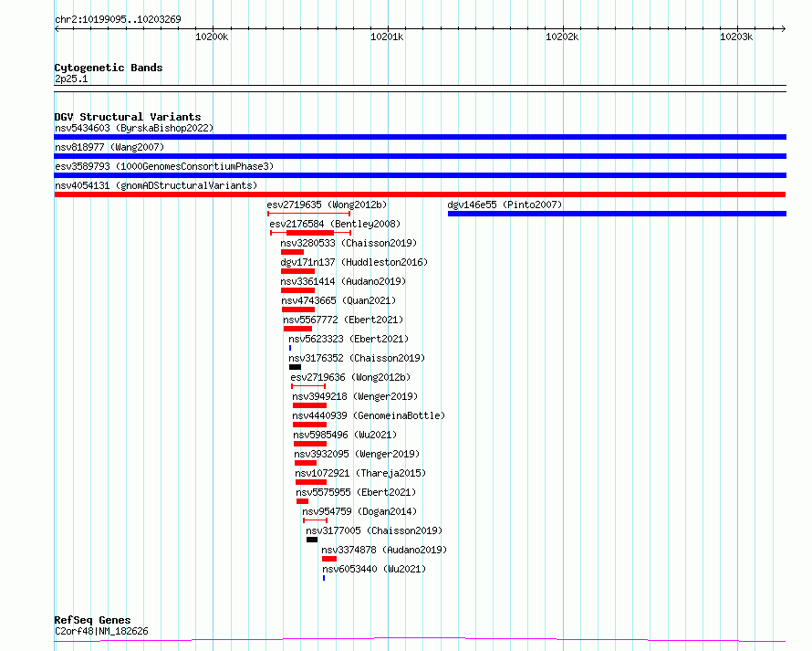Click the red bar under nsv3949218
Image resolution: width=812 pixels, height=651 pixels.
(309, 405)
